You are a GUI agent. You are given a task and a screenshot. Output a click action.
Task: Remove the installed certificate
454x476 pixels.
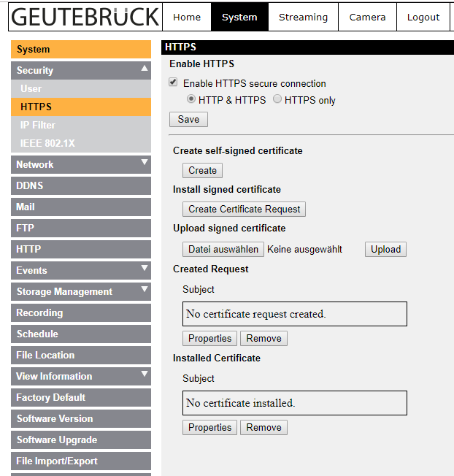tap(263, 427)
